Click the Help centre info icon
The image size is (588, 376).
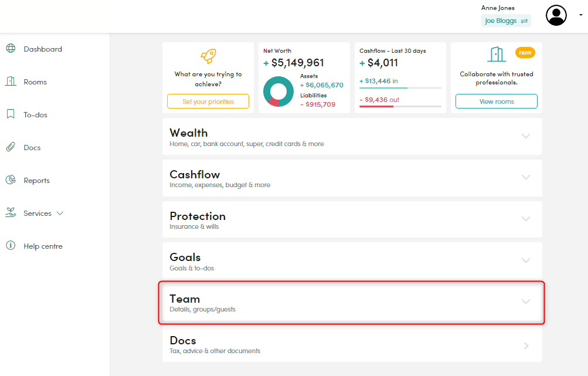[x=11, y=245]
